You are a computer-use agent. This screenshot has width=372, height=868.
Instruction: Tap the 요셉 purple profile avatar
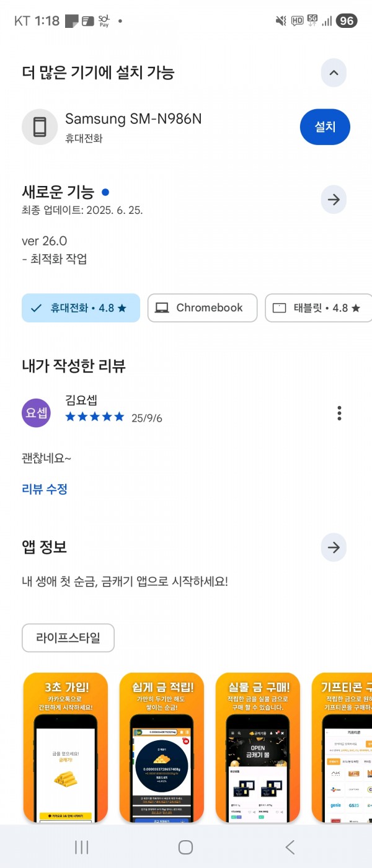37,413
